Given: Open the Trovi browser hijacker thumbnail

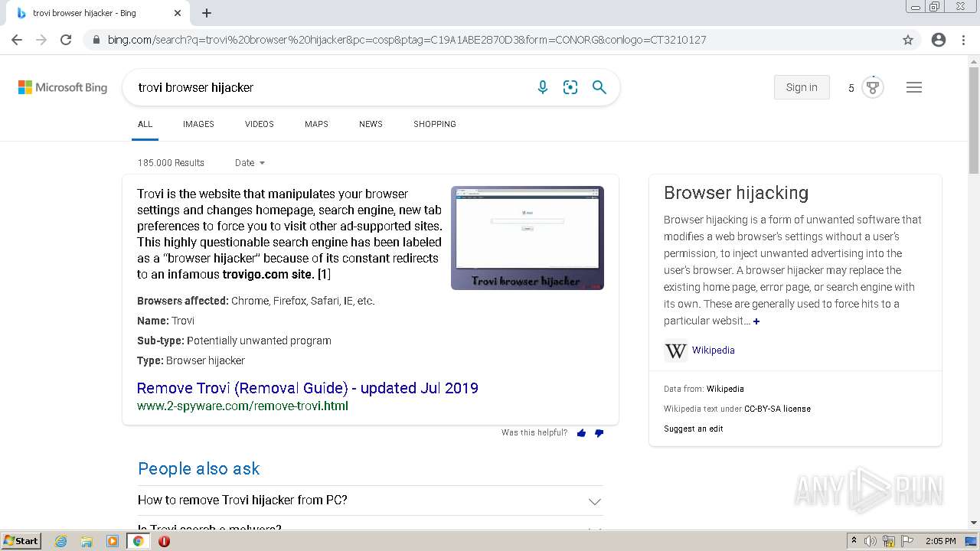Looking at the screenshot, I should 528,238.
